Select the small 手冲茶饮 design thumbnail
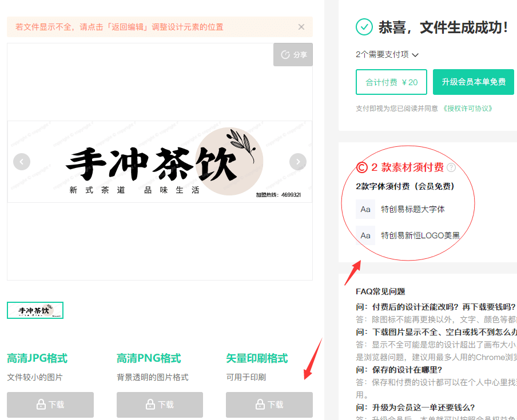Image resolution: width=517 pixels, height=420 pixels. [35, 310]
